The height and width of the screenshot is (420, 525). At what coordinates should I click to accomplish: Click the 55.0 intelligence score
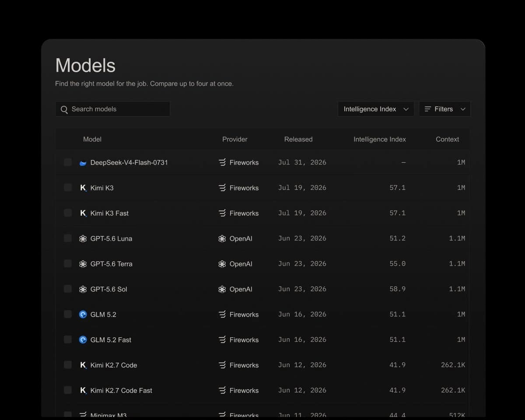[x=397, y=264]
